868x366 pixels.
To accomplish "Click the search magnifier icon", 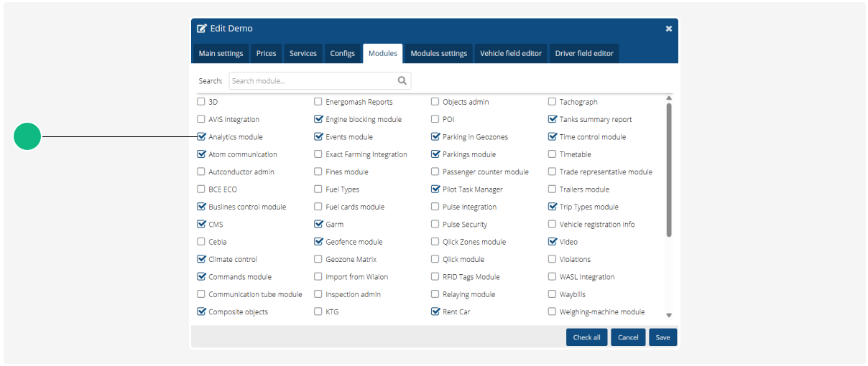I will click(x=402, y=81).
